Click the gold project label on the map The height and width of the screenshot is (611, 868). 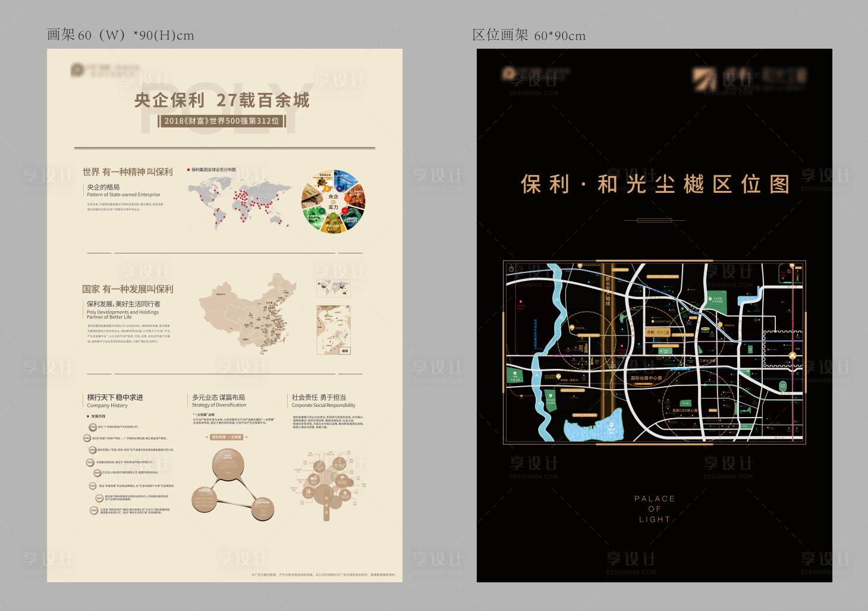point(658,333)
